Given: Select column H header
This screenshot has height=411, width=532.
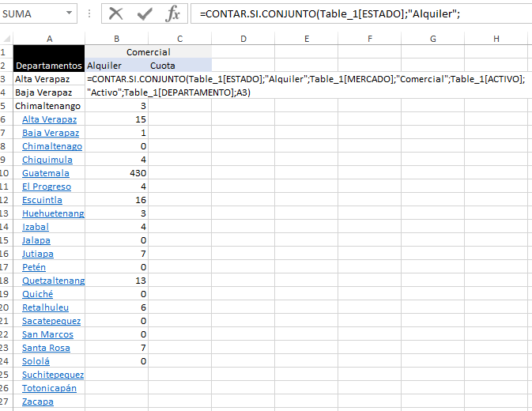Looking at the screenshot, I should [x=496, y=39].
